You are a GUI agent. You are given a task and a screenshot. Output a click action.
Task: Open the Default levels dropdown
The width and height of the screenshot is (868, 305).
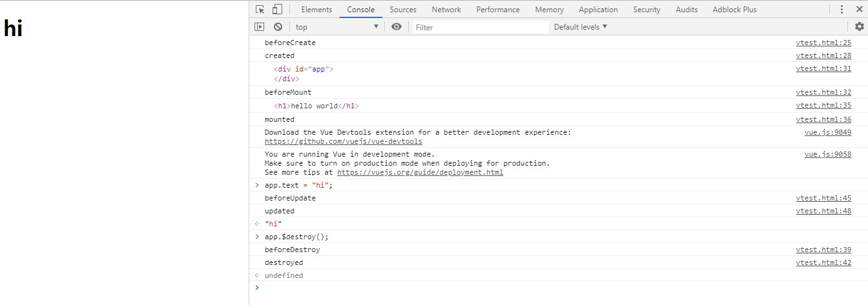point(581,26)
